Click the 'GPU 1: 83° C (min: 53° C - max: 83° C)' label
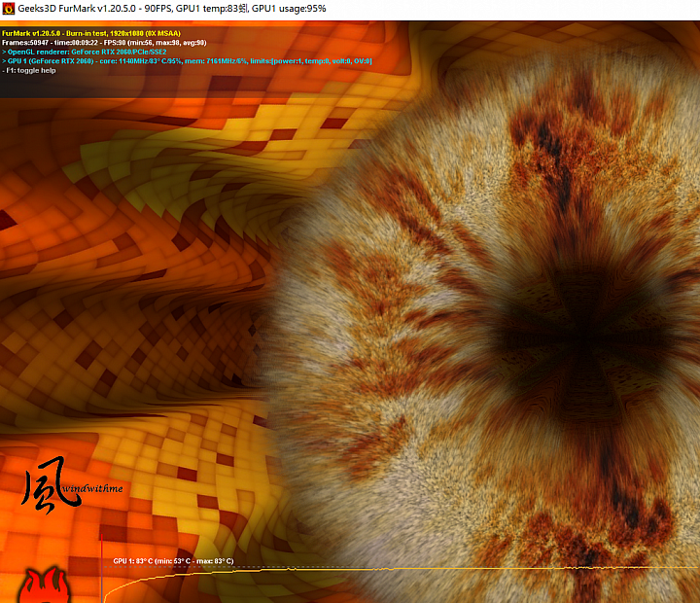This screenshot has height=603, width=700. pos(173,561)
